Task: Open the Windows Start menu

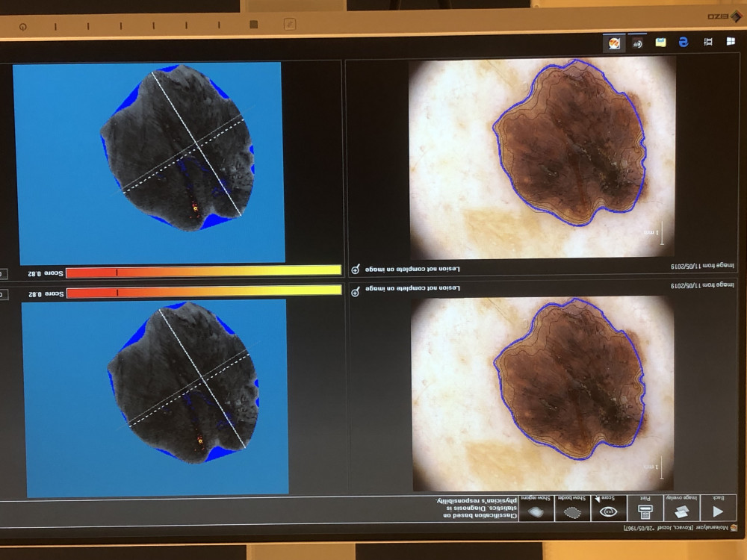Action: pyautogui.click(x=731, y=42)
